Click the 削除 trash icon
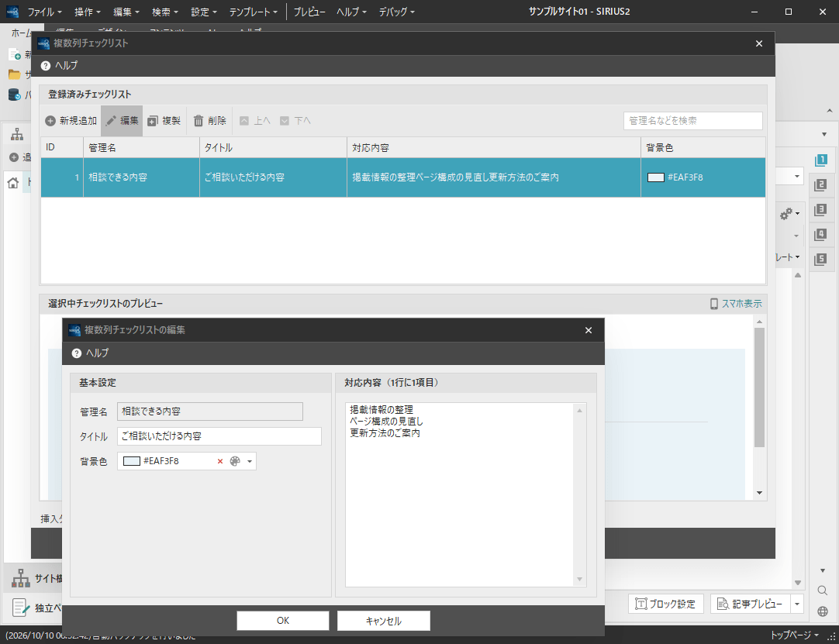Screen dimensions: 839x644 pos(199,121)
